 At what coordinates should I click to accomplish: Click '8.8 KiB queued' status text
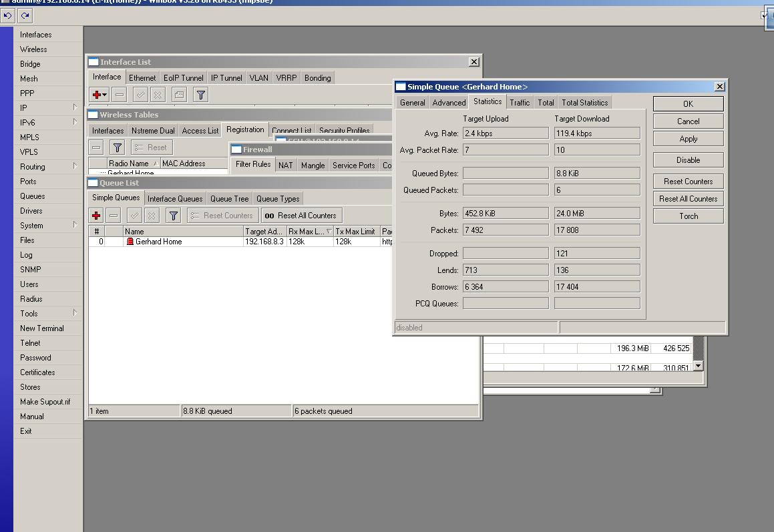(207, 411)
